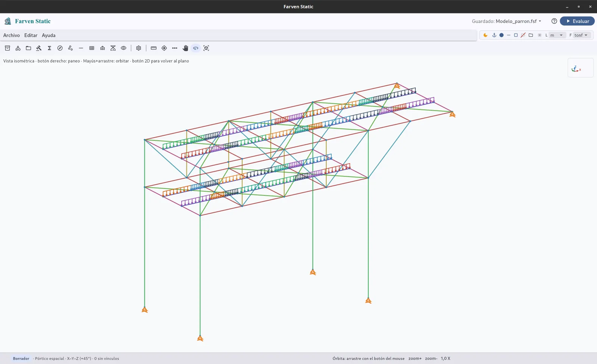Select the line member tool in main toolbar
The image size is (597, 364).
coord(81,48)
